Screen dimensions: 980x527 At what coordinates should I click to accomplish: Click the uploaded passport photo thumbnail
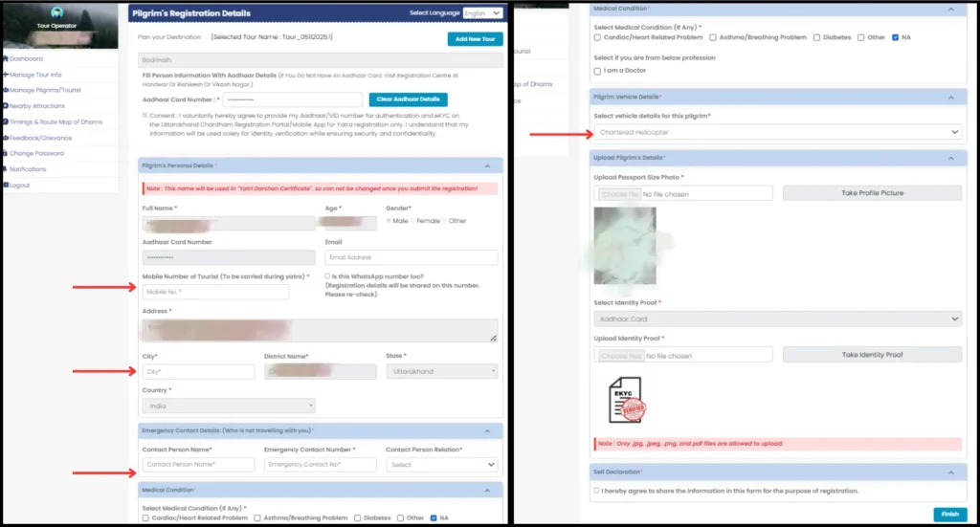624,246
